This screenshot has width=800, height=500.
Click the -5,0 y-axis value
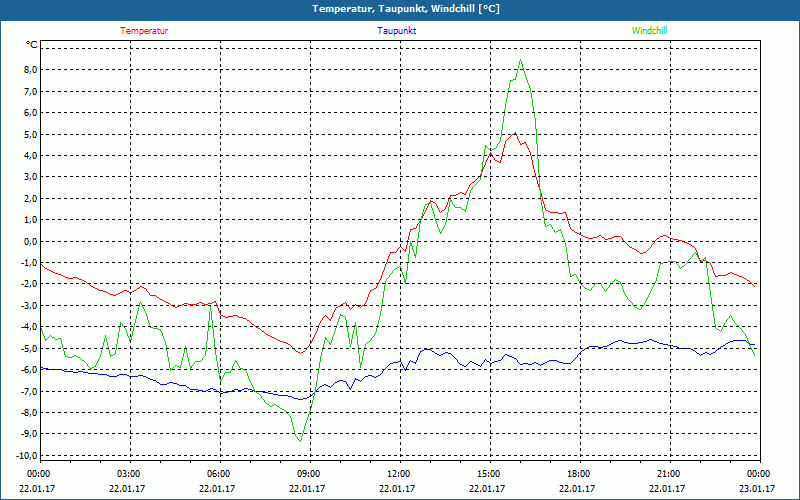28,348
